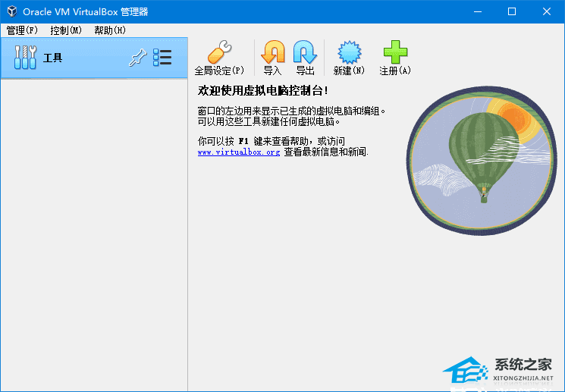This screenshot has height=392, width=565.
Task: Open the 管理(F) menu
Action: 22,30
